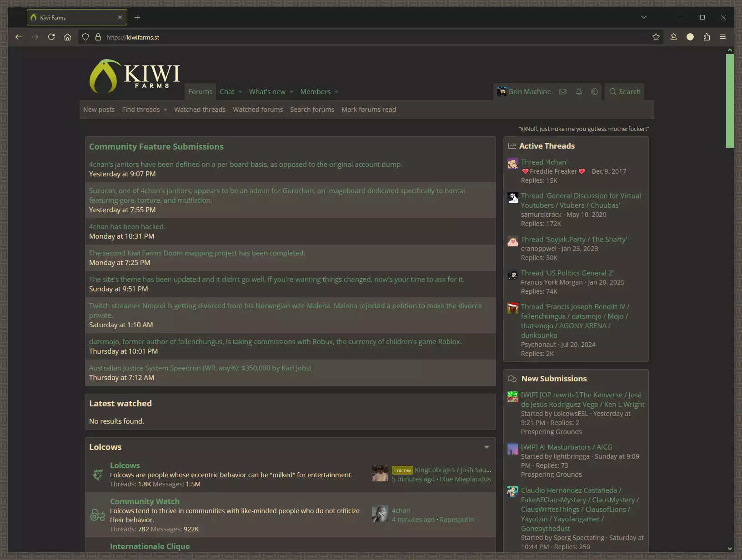
Task: Select the Forums tab
Action: coord(200,91)
